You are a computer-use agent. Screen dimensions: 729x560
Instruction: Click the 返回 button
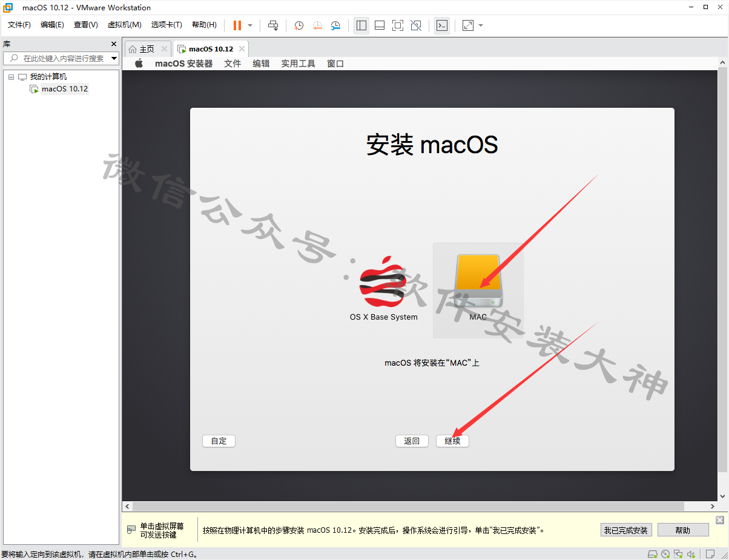[x=412, y=441]
